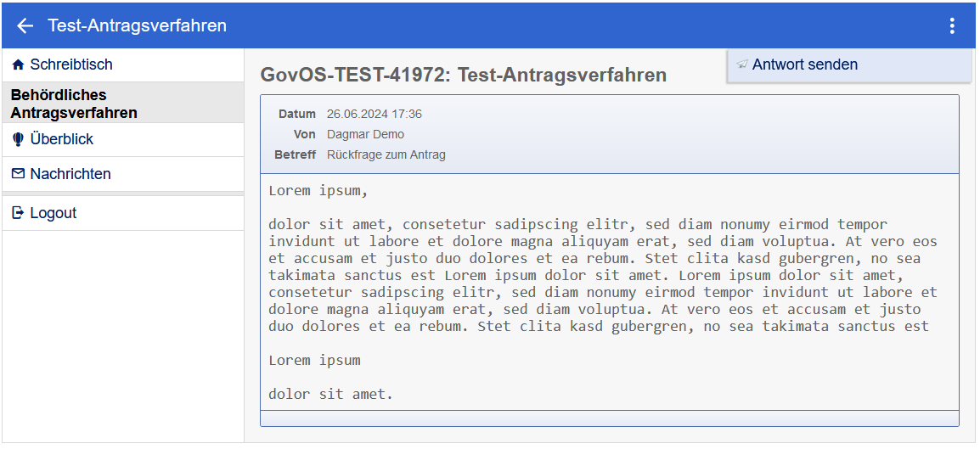This screenshot has width=980, height=449.
Task: Click the date value 26.06.2024 17:36
Action: [x=375, y=114]
